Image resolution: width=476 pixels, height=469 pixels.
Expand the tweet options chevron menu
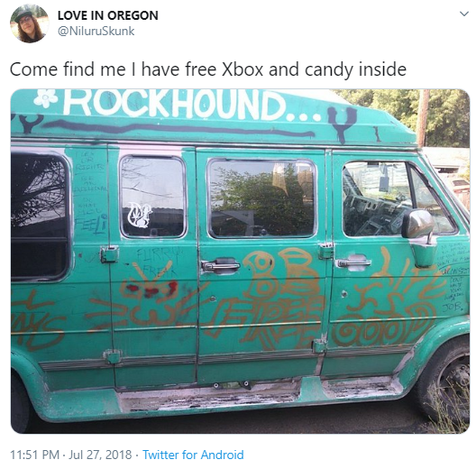pos(464,14)
